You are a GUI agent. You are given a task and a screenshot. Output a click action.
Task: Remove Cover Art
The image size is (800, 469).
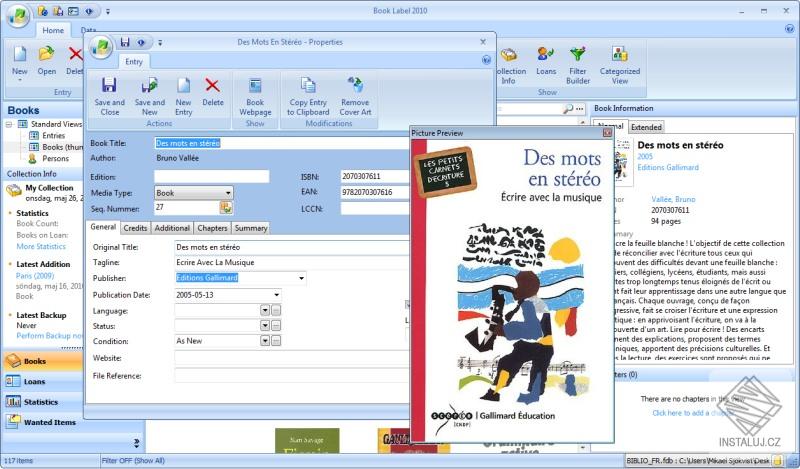tap(355, 96)
